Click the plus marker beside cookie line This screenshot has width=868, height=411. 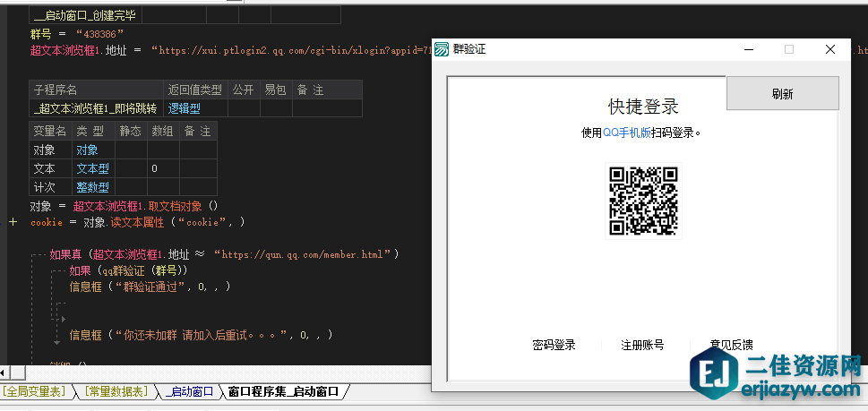coord(13,222)
